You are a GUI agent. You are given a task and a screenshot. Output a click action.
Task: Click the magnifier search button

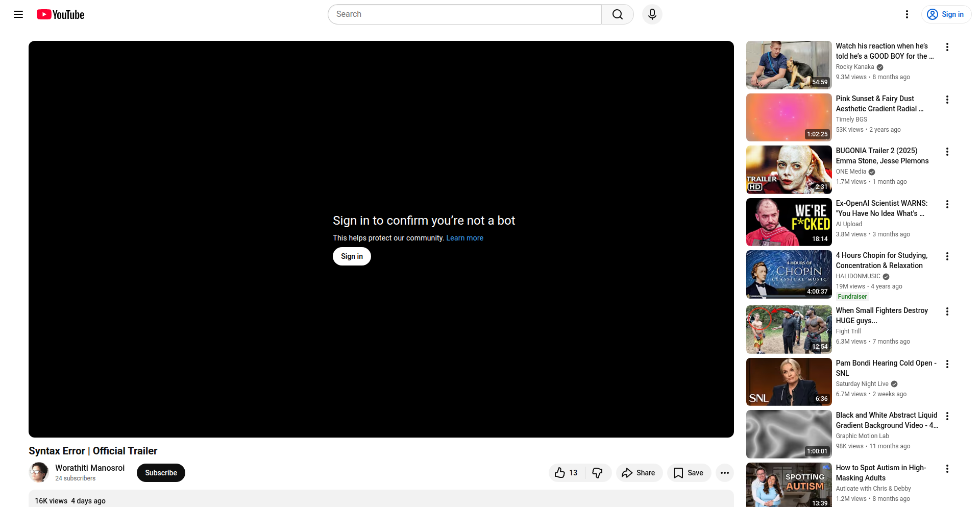(x=618, y=14)
